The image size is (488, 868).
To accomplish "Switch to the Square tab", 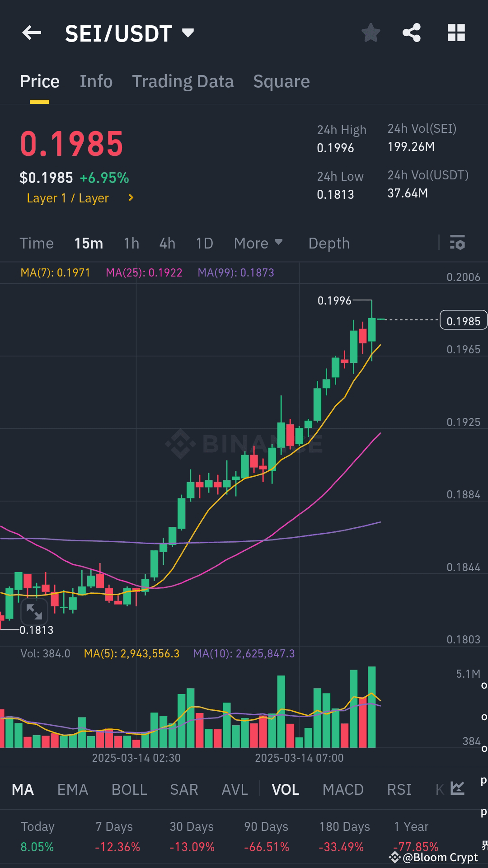I will (282, 81).
